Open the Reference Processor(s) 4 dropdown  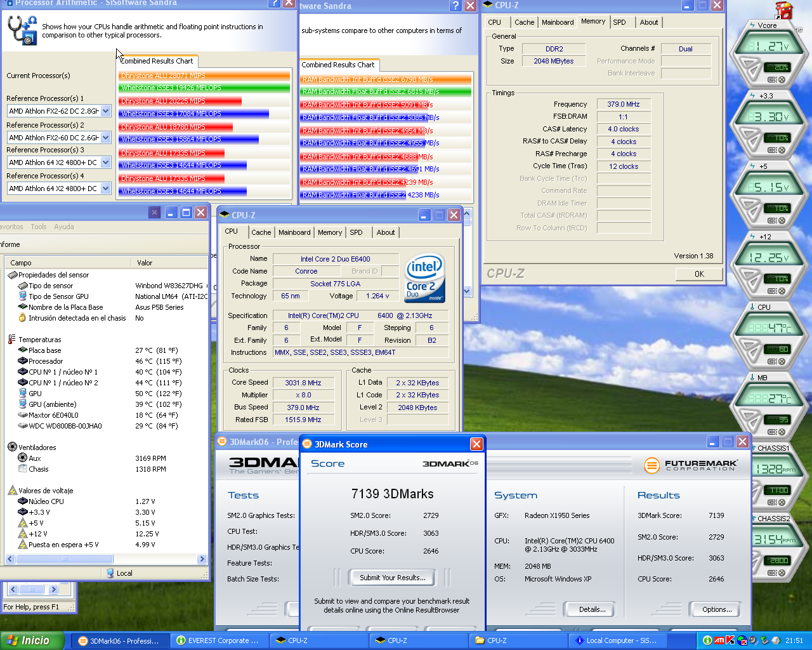pyautogui.click(x=105, y=189)
